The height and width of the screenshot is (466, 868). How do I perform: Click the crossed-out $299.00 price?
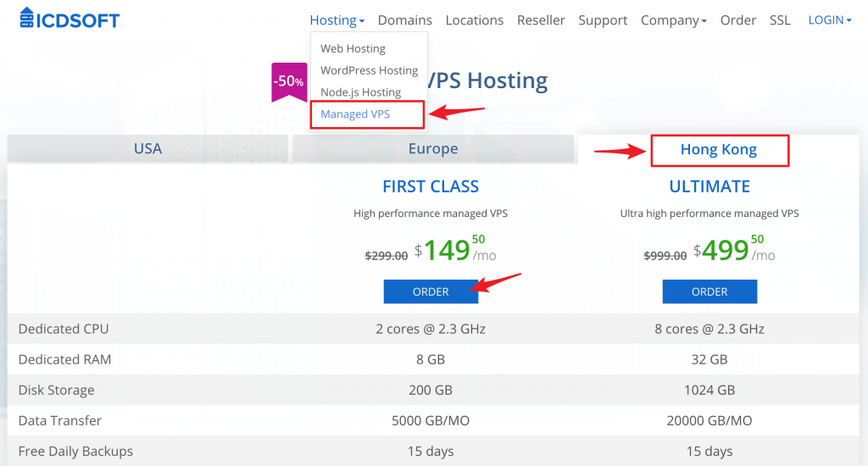387,256
